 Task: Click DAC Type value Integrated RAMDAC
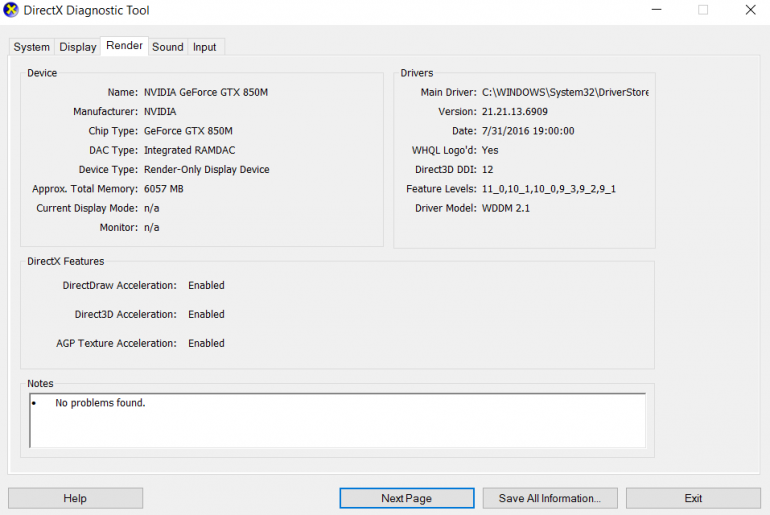click(190, 150)
